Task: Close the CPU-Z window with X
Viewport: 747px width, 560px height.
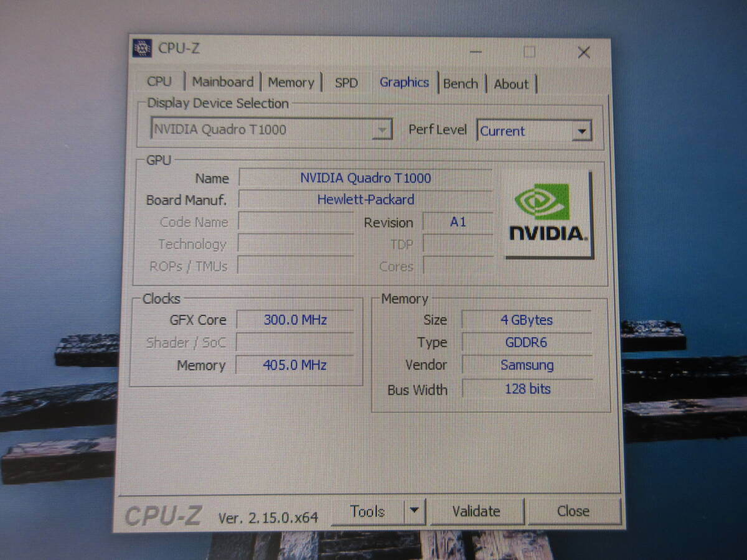Action: (583, 53)
